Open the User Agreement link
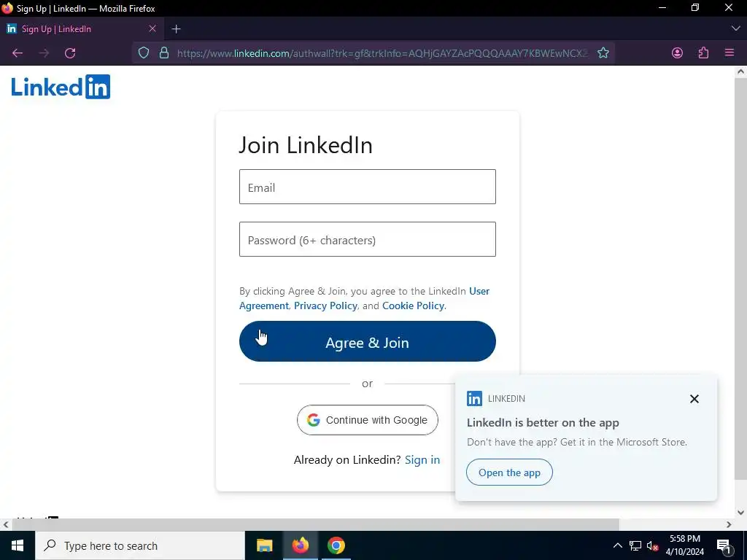The width and height of the screenshot is (747, 560). tap(365, 298)
